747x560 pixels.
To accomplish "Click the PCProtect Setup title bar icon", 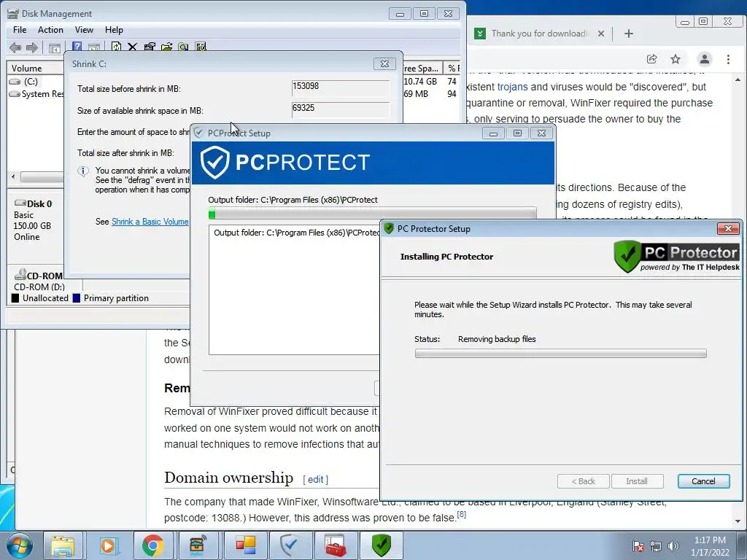I will click(x=198, y=133).
